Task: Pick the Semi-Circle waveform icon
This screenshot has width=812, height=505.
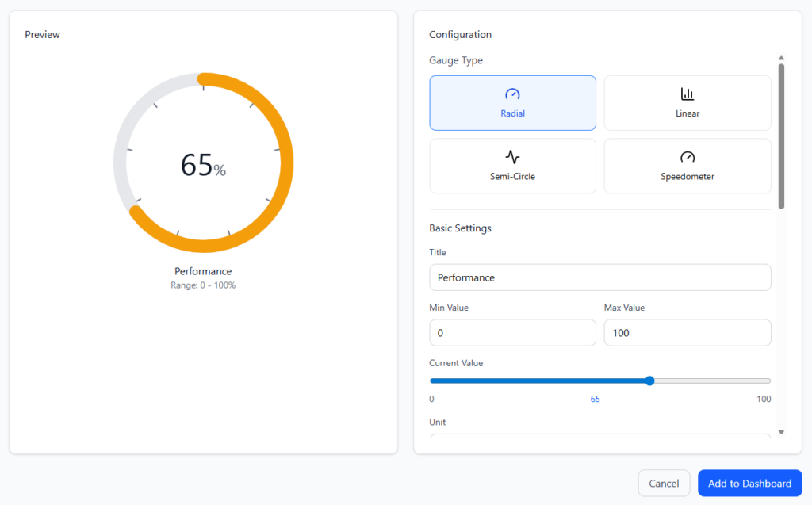Action: (x=512, y=157)
